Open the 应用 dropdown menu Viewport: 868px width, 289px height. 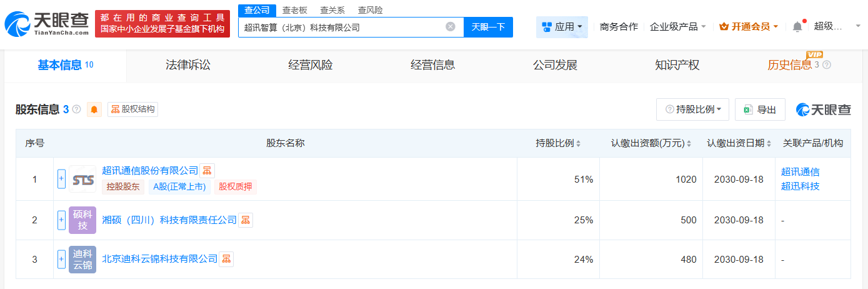click(562, 27)
